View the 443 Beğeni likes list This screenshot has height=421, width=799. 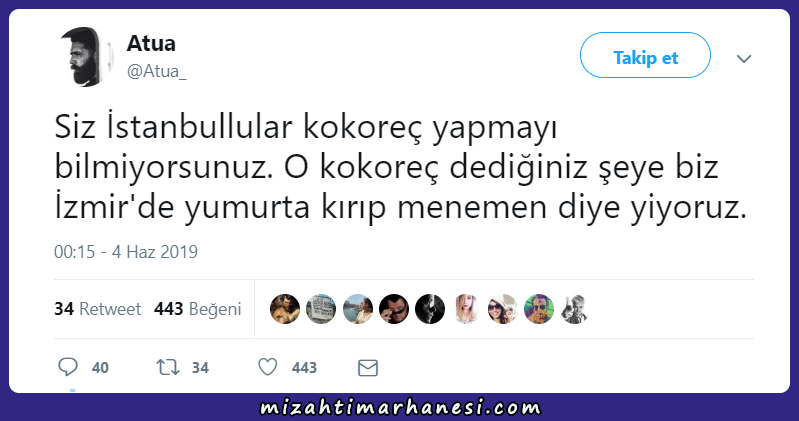pos(197,309)
